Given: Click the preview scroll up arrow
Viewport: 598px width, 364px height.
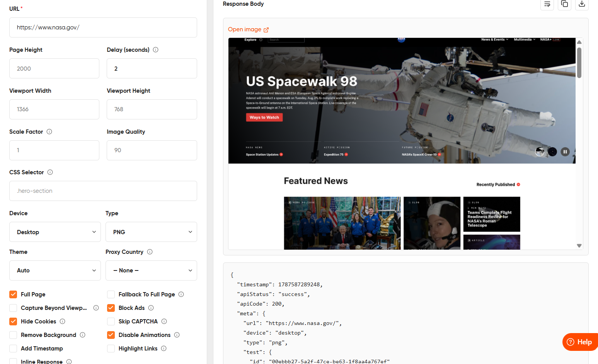Looking at the screenshot, I should pos(579,42).
